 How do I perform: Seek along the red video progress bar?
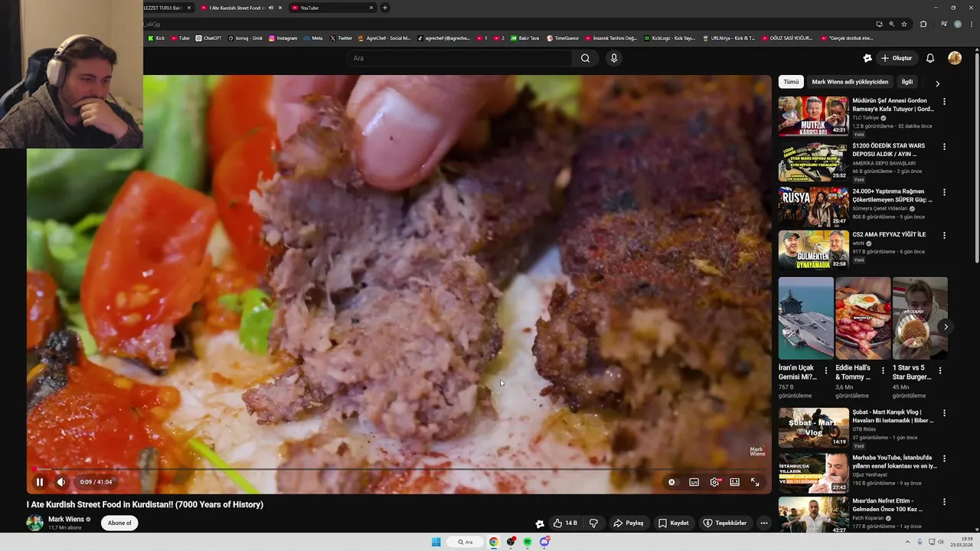pyautogui.click(x=398, y=469)
